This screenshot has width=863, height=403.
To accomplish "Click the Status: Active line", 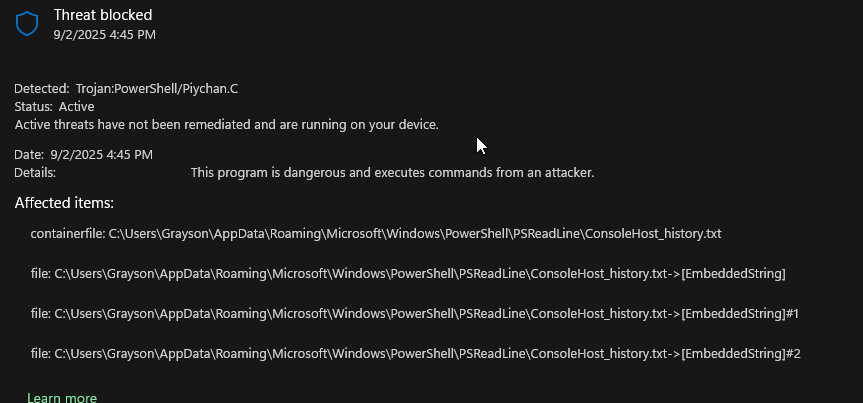I will pyautogui.click(x=54, y=106).
